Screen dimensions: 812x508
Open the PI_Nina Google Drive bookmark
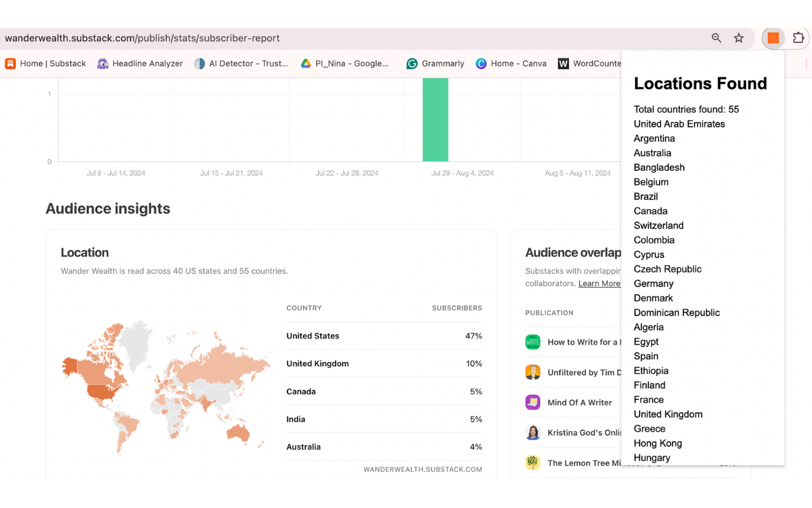(x=344, y=63)
